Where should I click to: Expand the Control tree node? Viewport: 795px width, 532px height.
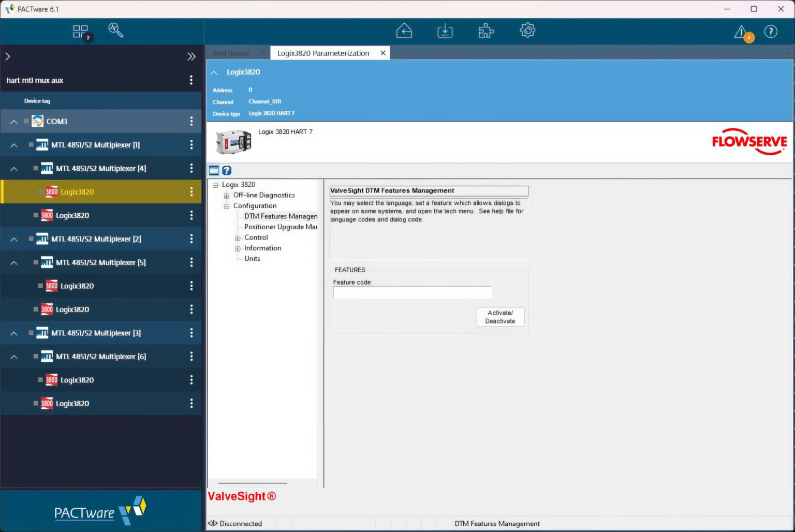238,238
